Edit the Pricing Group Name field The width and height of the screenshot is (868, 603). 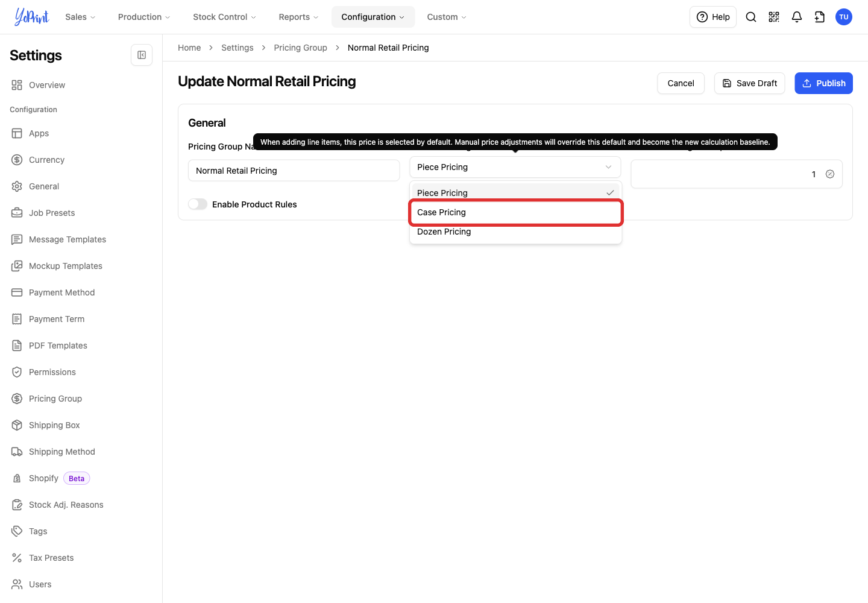(x=294, y=171)
